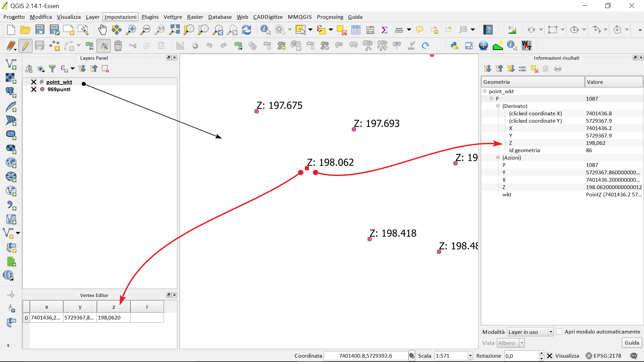Open the Vettore menu
The image size is (644, 362).
(172, 17)
